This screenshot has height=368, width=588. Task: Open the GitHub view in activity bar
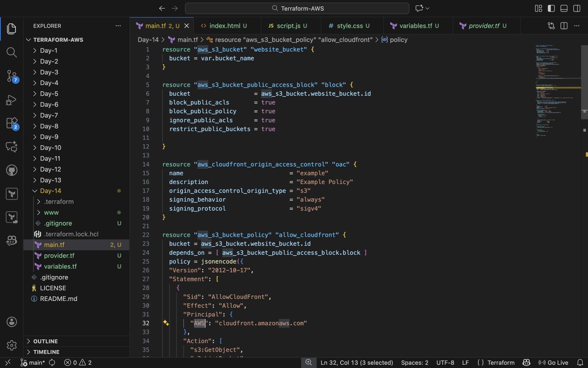pos(11,170)
